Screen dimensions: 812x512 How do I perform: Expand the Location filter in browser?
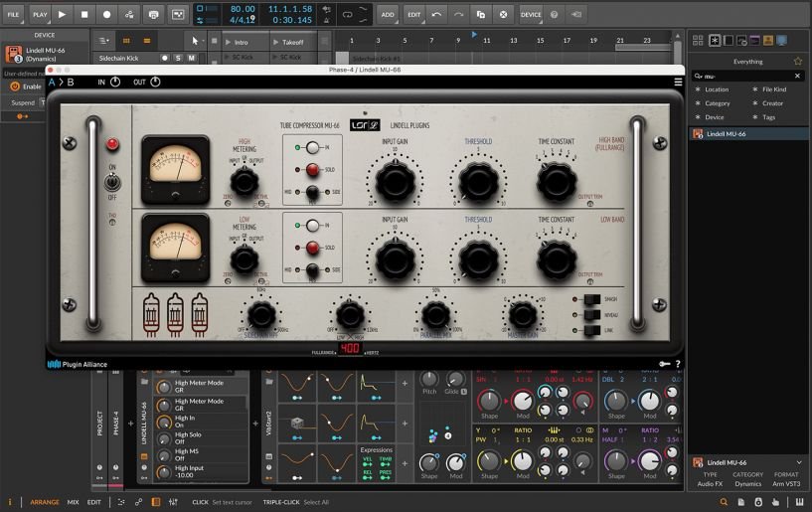[x=717, y=89]
